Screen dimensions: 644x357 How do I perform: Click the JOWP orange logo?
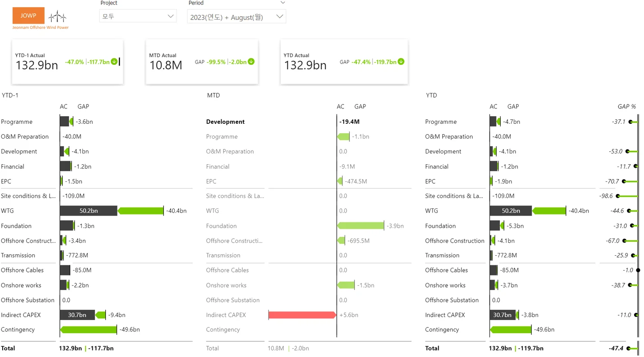coord(28,16)
